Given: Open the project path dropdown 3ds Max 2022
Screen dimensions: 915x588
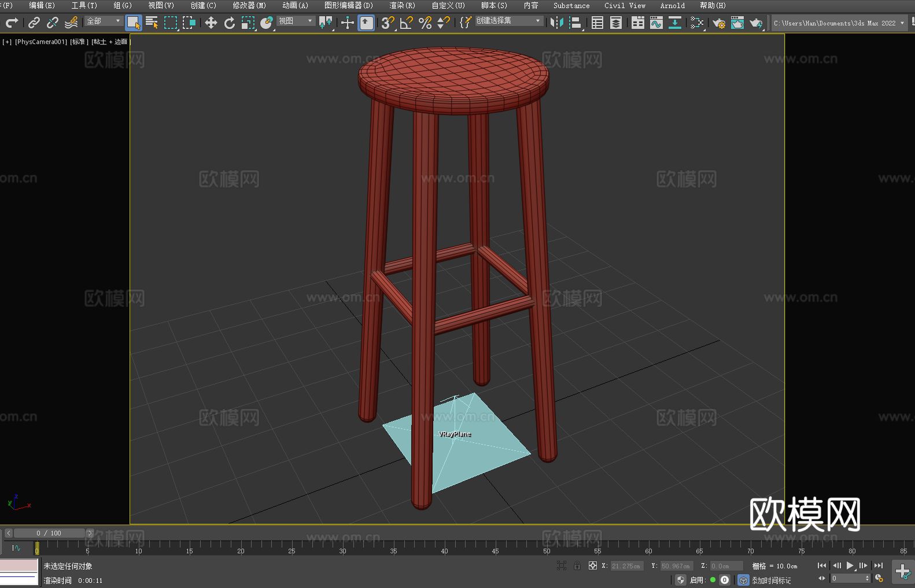Looking at the screenshot, I should pos(839,23).
